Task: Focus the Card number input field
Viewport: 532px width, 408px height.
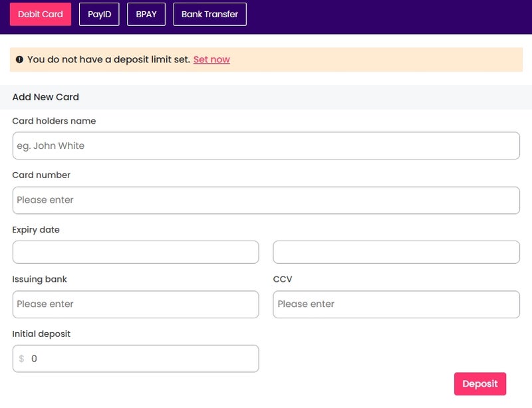Action: click(x=266, y=200)
